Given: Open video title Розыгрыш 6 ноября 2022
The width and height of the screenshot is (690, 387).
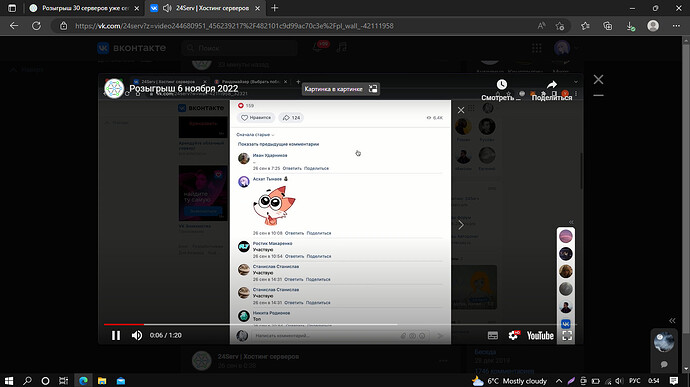Looking at the screenshot, I should [x=184, y=88].
